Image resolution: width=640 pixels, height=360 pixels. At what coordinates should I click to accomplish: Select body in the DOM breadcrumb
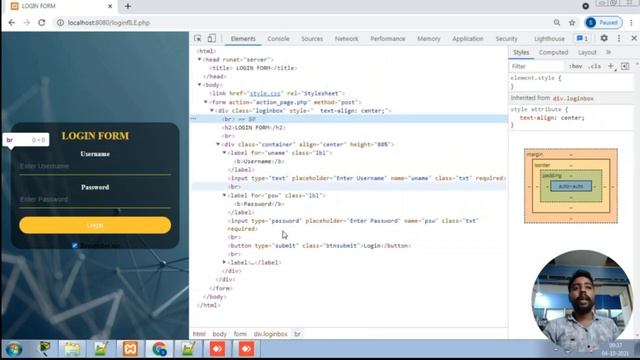[220, 334]
